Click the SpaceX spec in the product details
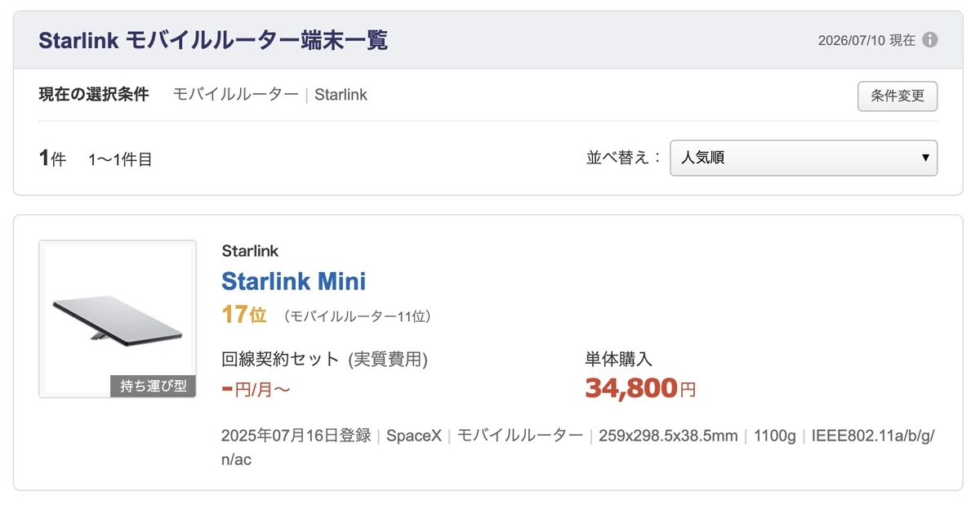The height and width of the screenshot is (510, 980). [x=414, y=436]
